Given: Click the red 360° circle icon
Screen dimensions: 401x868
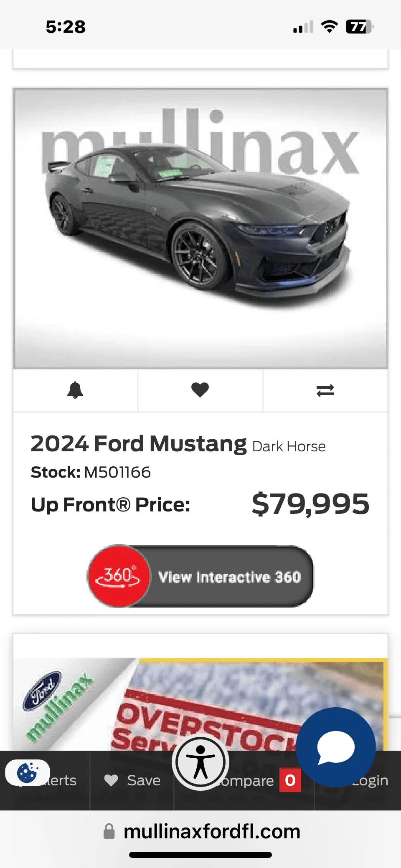Looking at the screenshot, I should 118,576.
